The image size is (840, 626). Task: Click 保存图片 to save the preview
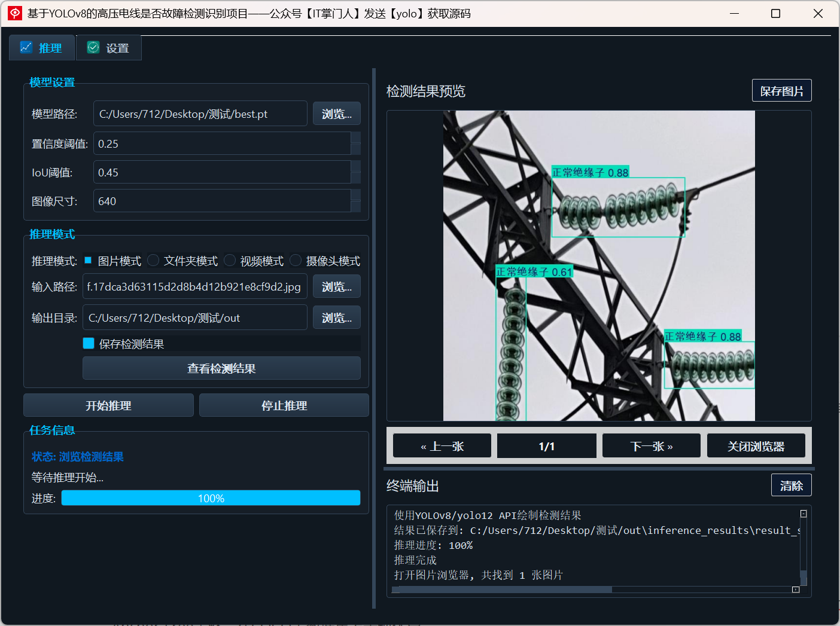pyautogui.click(x=782, y=91)
